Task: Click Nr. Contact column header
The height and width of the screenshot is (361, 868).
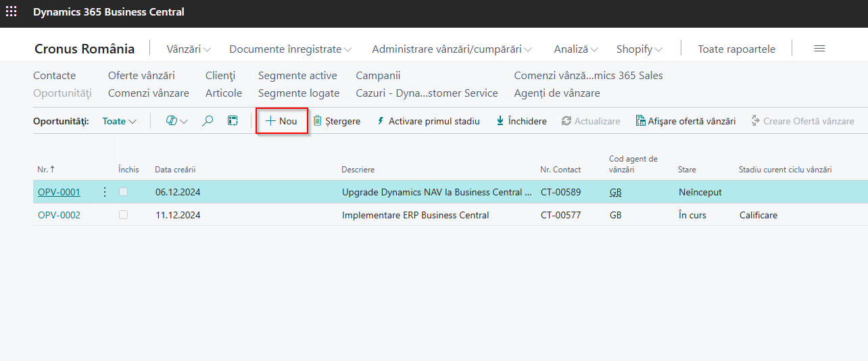Action: click(x=560, y=170)
